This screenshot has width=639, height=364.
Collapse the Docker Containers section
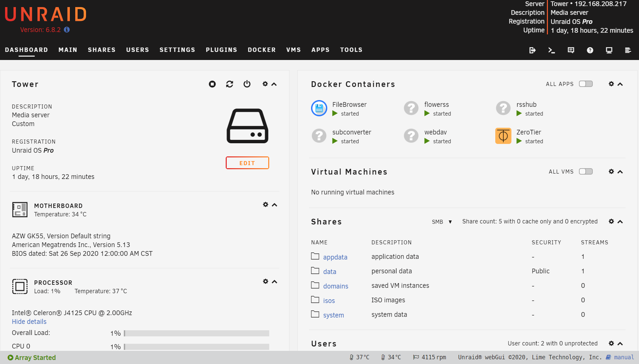pos(620,84)
